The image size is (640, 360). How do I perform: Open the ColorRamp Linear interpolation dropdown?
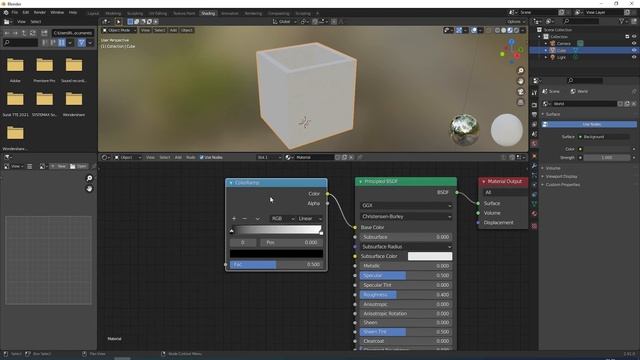pyautogui.click(x=309, y=219)
